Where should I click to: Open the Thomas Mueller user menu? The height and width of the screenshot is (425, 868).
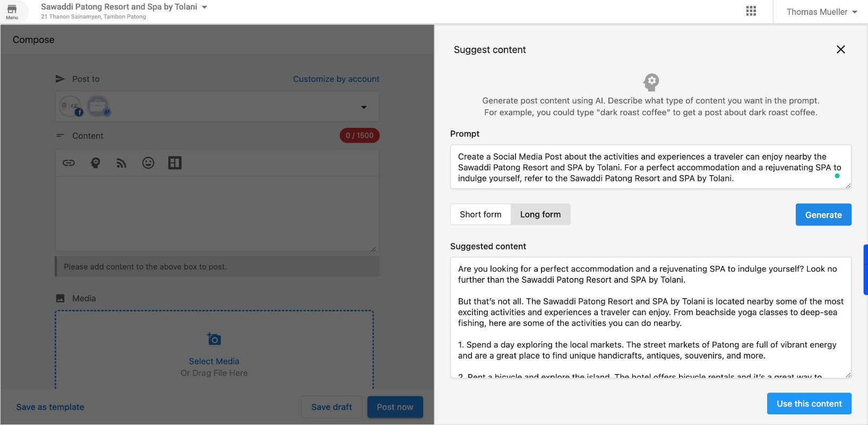pos(821,12)
